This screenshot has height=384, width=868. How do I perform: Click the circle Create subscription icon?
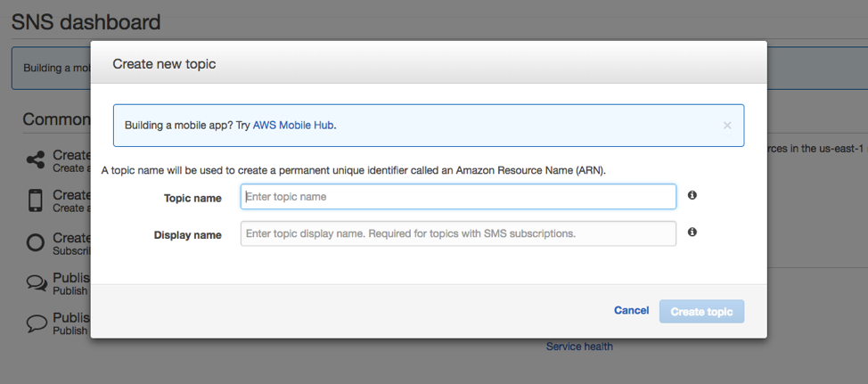click(x=36, y=242)
